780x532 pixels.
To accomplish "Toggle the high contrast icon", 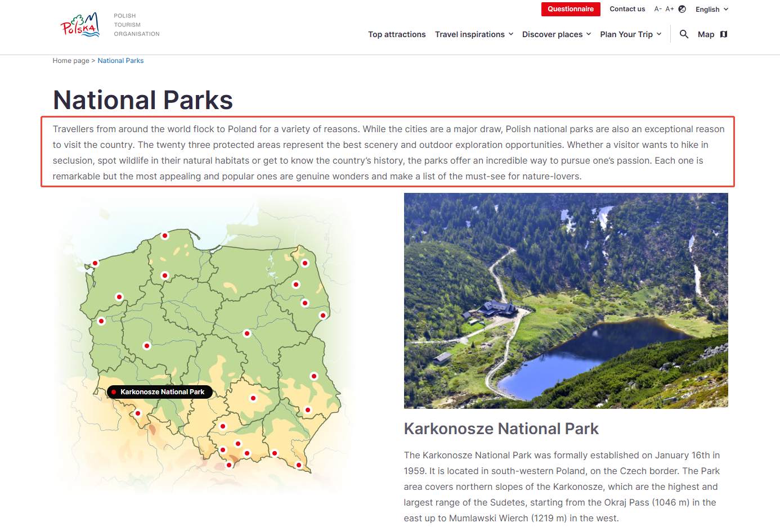I will tap(682, 9).
